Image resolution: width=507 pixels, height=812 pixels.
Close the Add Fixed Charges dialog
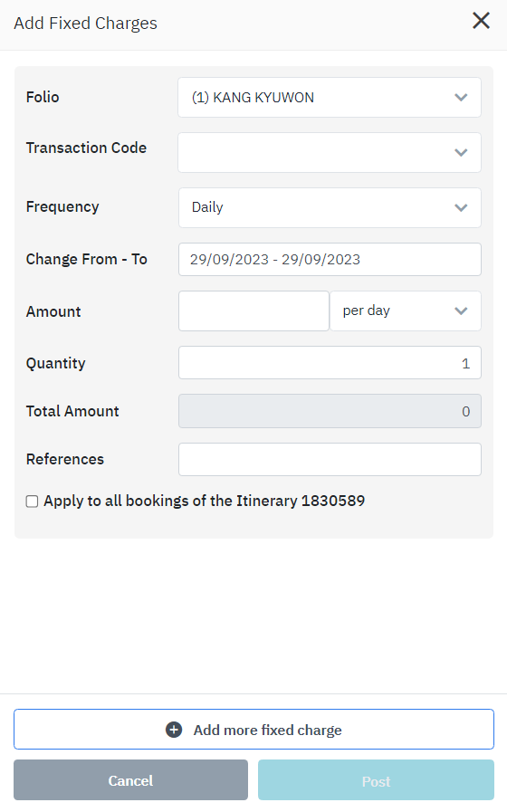click(x=481, y=21)
